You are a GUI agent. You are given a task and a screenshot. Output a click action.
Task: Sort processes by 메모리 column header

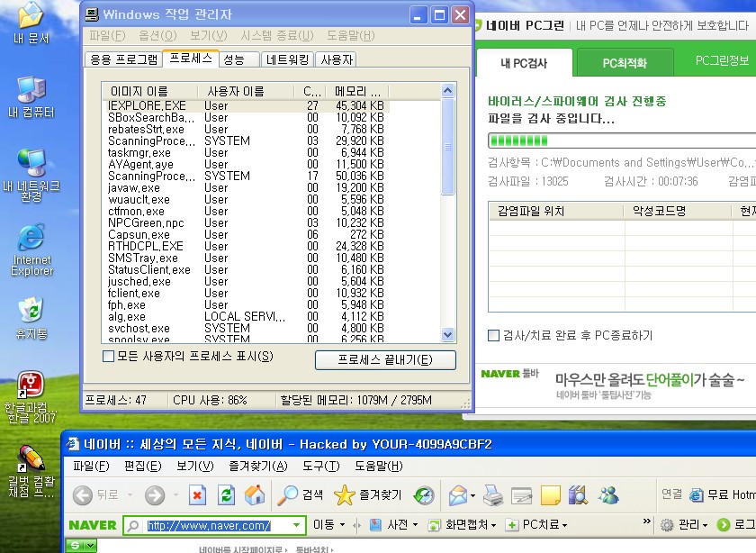[357, 91]
